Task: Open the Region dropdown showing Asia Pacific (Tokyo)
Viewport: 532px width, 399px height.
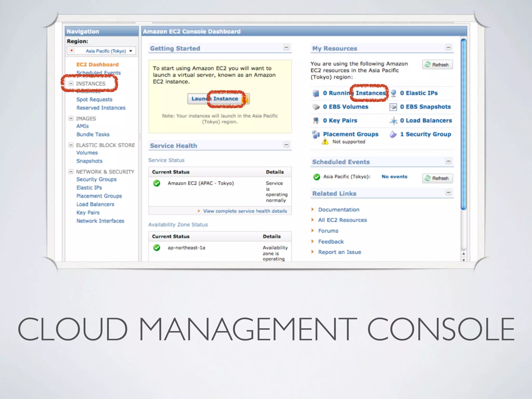Action: tap(101, 51)
